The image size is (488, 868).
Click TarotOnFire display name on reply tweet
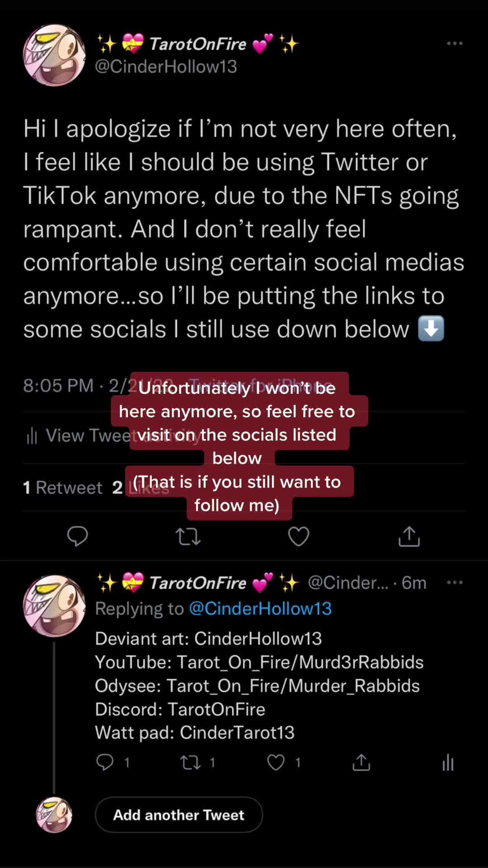[198, 583]
